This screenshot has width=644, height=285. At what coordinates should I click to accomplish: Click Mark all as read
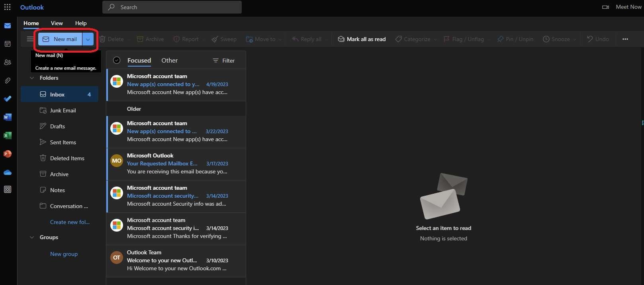pyautogui.click(x=362, y=39)
